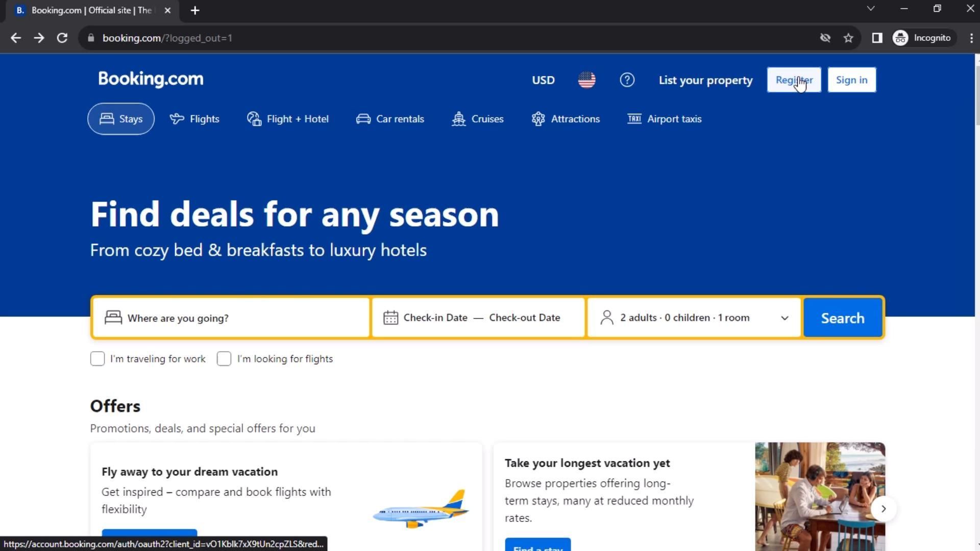Click the Sign in button

pos(851,80)
